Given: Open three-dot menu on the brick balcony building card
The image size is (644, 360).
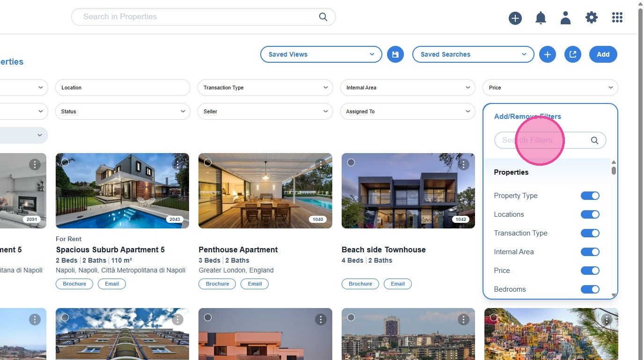Looking at the screenshot, I should point(178,319).
